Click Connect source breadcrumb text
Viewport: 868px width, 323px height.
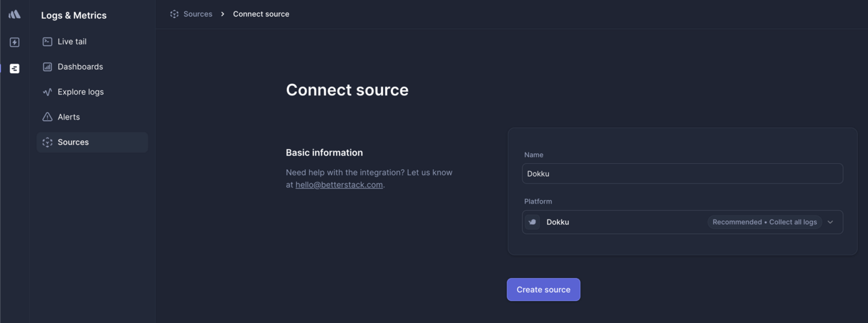click(x=261, y=14)
